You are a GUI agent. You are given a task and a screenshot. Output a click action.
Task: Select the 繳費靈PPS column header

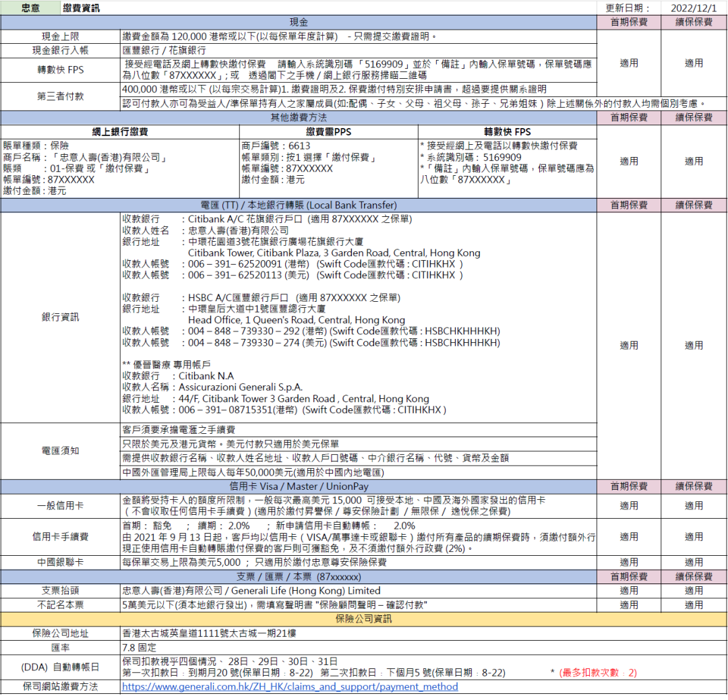pyautogui.click(x=328, y=131)
